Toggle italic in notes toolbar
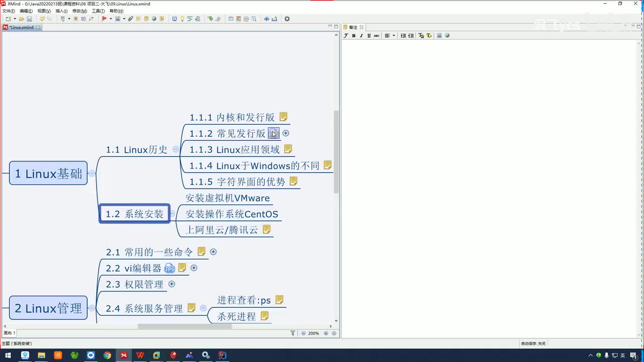The width and height of the screenshot is (644, 362). [x=361, y=36]
